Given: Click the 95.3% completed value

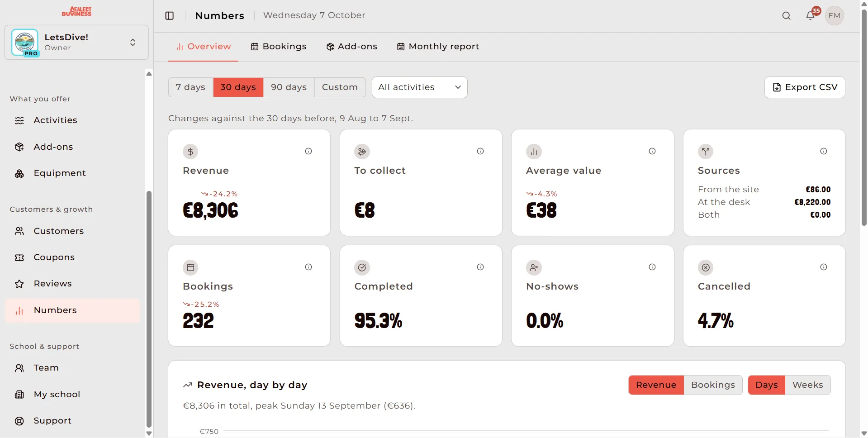Looking at the screenshot, I should pyautogui.click(x=378, y=321).
